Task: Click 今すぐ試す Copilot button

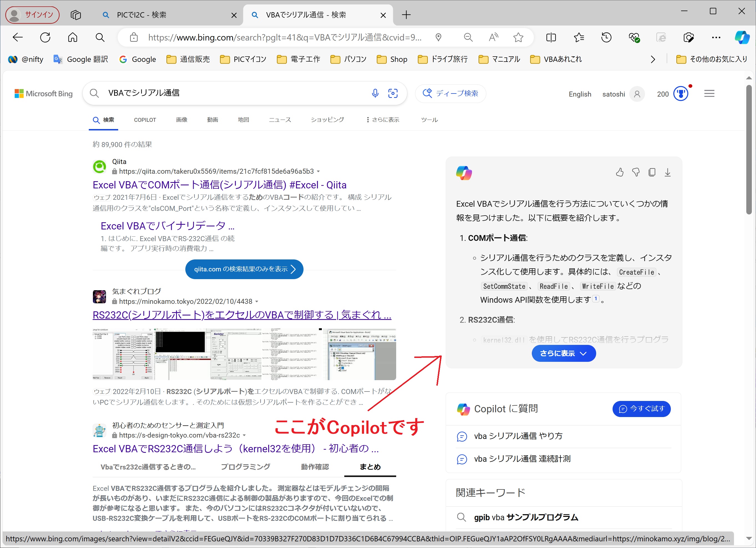Action: click(642, 409)
